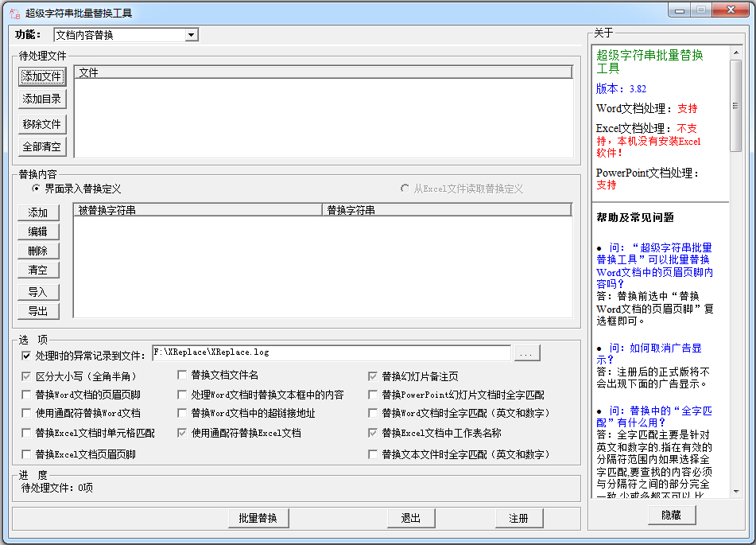Enable 替换Excel文档页眉页脚 checkbox
The height and width of the screenshot is (545, 756).
pyautogui.click(x=26, y=454)
